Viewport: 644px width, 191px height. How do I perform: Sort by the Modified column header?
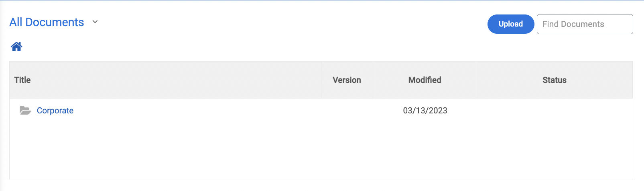(425, 80)
